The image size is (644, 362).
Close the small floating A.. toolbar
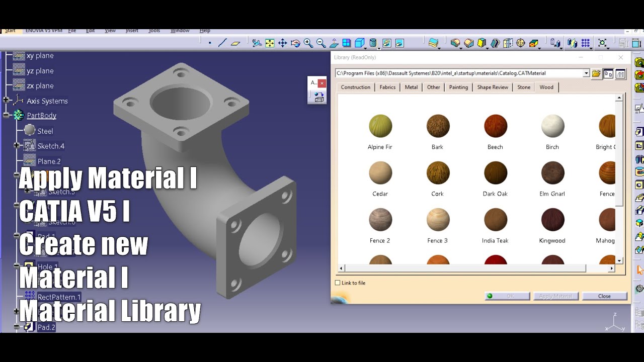[x=322, y=83]
